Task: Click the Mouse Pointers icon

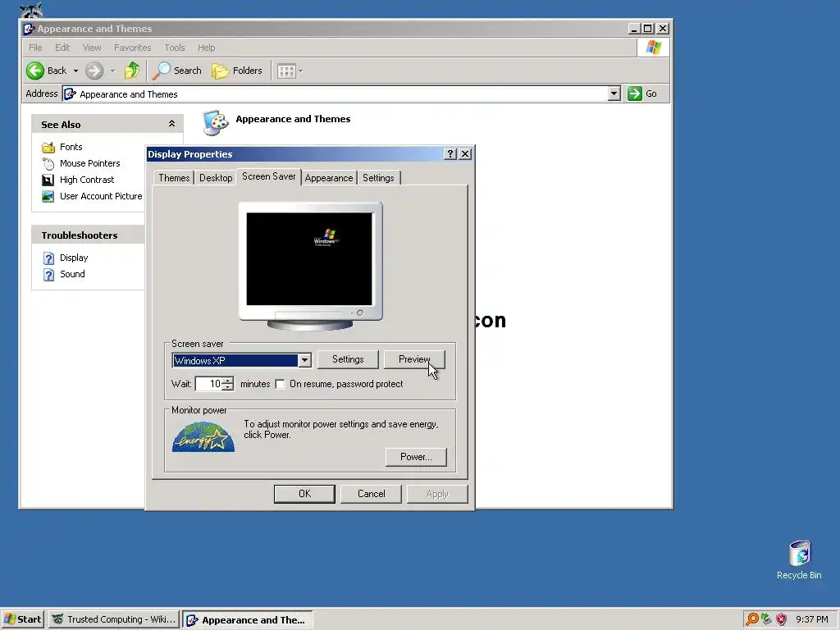Action: click(48, 163)
